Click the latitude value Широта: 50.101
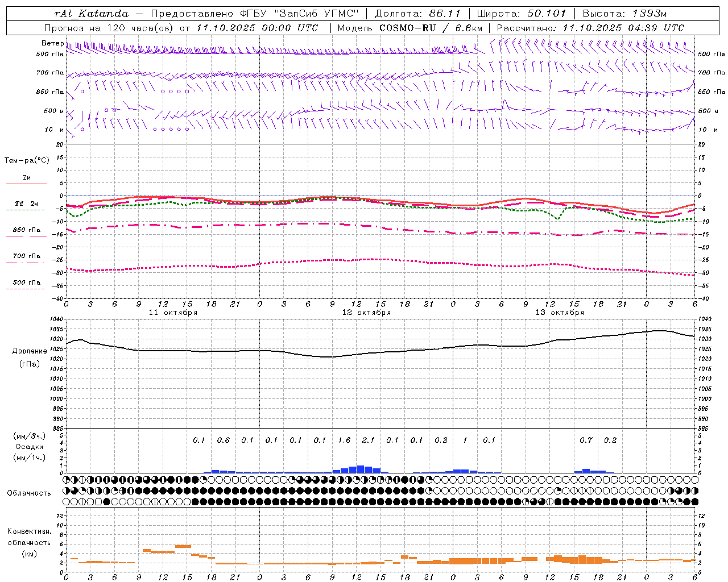The width and height of the screenshot is (728, 582). click(521, 14)
